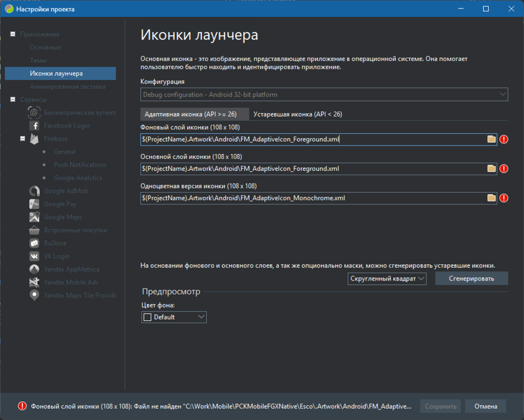Select the Google AdMob label
The width and height of the screenshot is (524, 420).
tap(66, 191)
